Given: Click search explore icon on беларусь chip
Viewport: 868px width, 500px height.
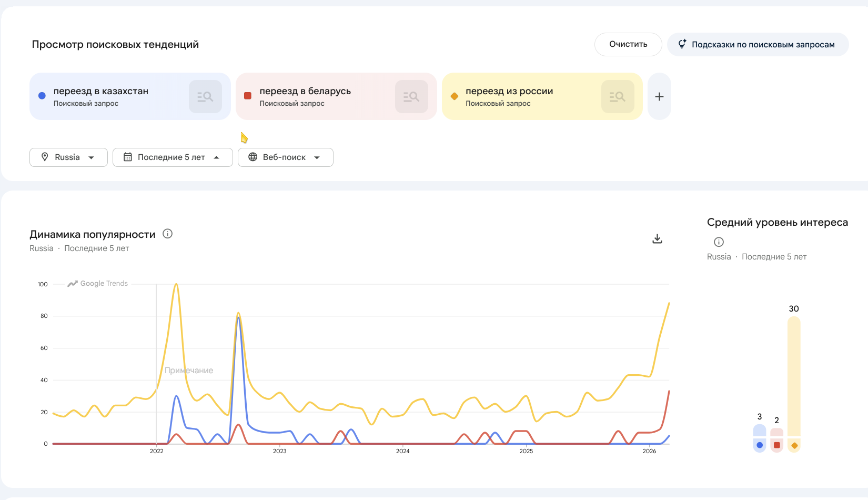Looking at the screenshot, I should [x=411, y=97].
